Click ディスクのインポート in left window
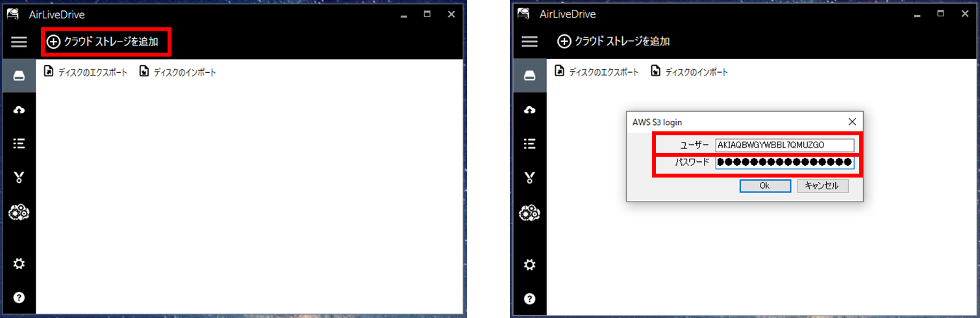This screenshot has width=980, height=318. 177,72
